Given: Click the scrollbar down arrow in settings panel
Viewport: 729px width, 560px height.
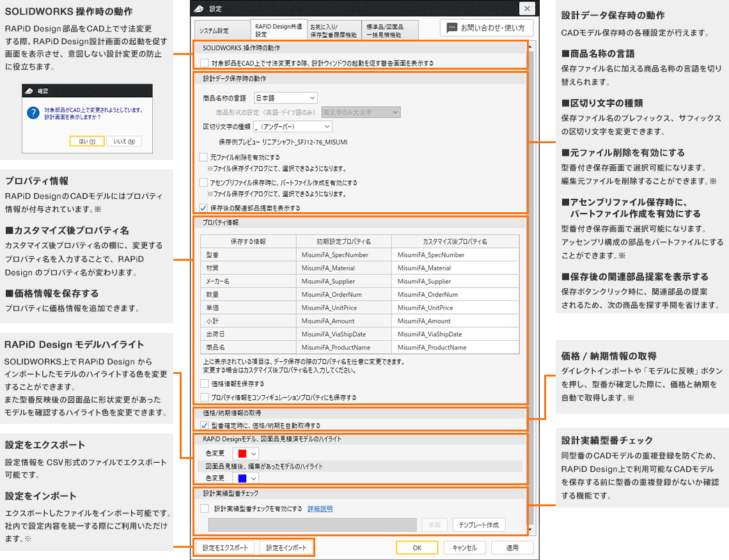Looking at the screenshot, I should click(530, 529).
